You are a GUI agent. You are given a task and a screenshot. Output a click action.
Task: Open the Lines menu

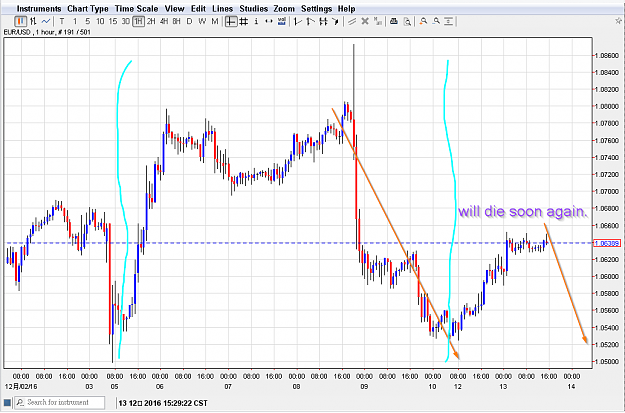coord(222,9)
